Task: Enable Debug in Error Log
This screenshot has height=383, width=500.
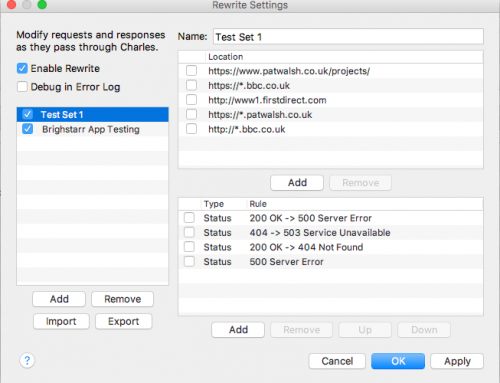Action: pyautogui.click(x=22, y=87)
